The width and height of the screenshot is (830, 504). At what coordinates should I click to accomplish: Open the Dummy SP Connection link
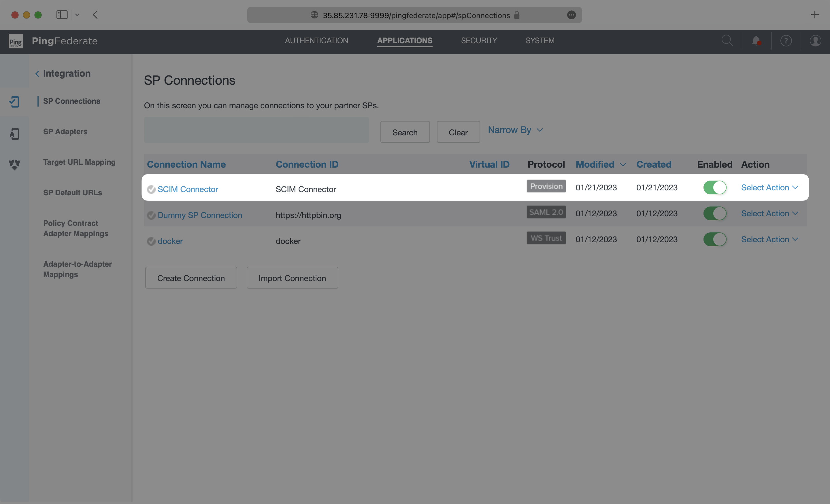coord(199,215)
